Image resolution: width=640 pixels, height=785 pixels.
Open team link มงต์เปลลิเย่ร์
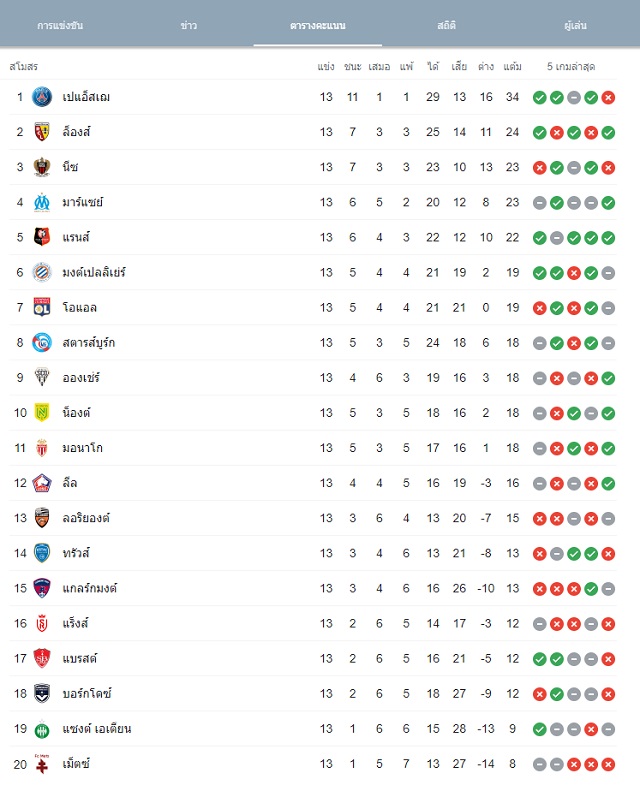click(94, 272)
